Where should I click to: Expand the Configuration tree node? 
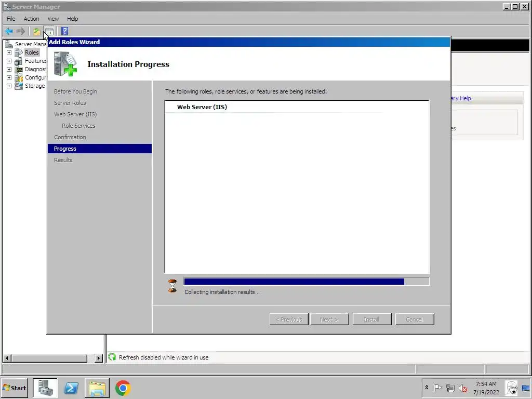(9, 78)
